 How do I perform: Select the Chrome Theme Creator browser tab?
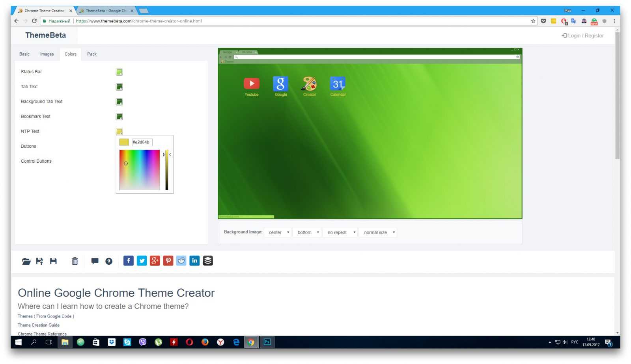[44, 11]
